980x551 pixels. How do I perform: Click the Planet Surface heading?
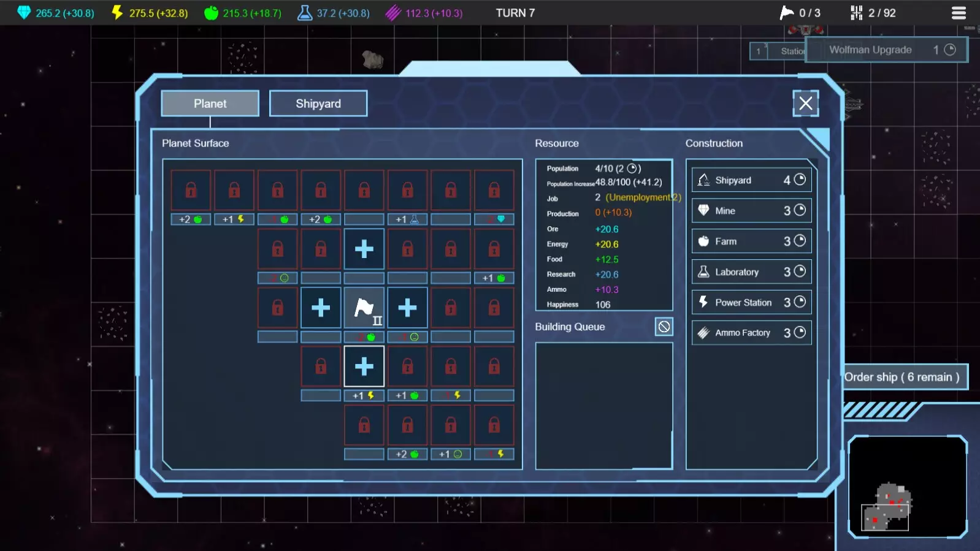click(195, 143)
